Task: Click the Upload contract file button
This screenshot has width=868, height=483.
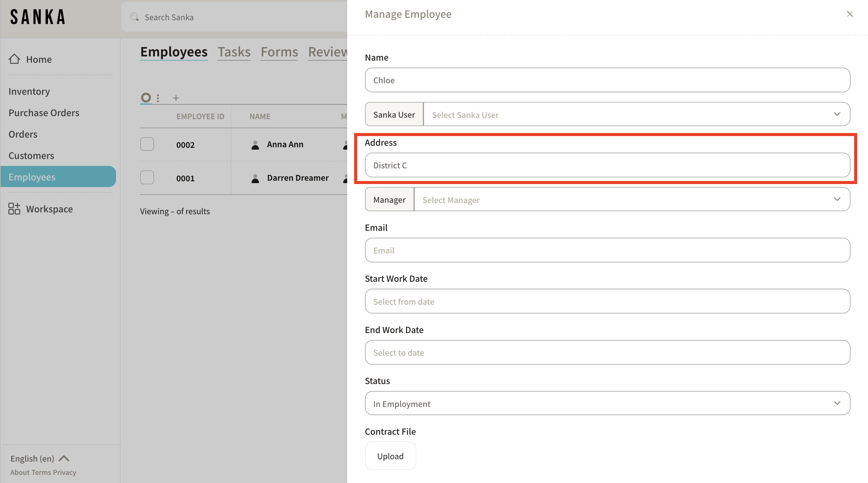Action: (x=390, y=456)
